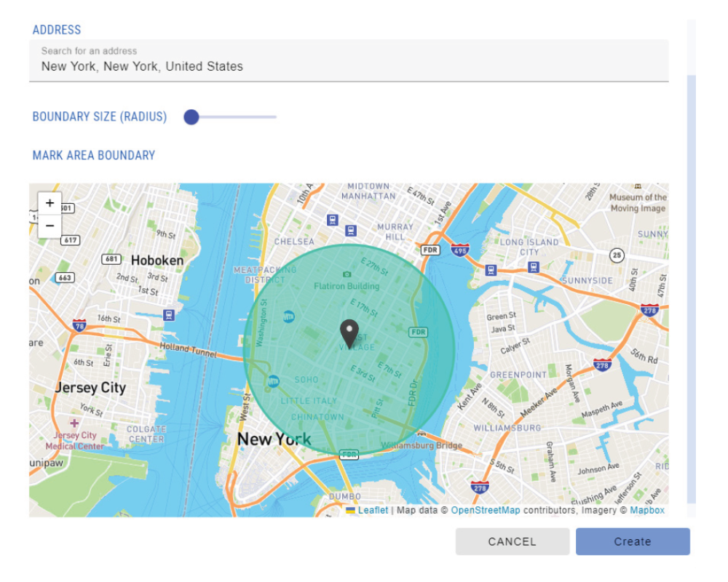
Task: Click the map zoom in plus button
Action: 50,203
